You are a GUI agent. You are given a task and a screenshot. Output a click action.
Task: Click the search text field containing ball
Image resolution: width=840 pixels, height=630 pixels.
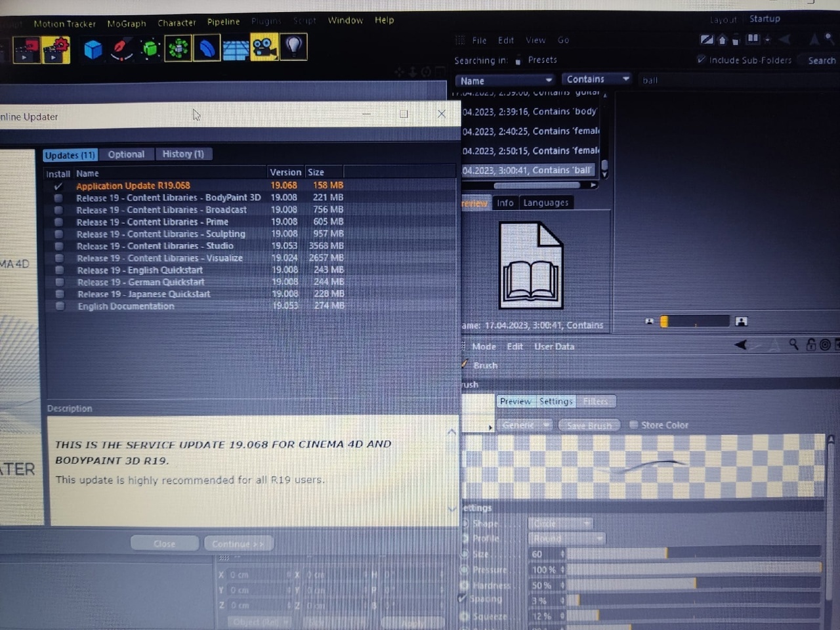click(738, 80)
